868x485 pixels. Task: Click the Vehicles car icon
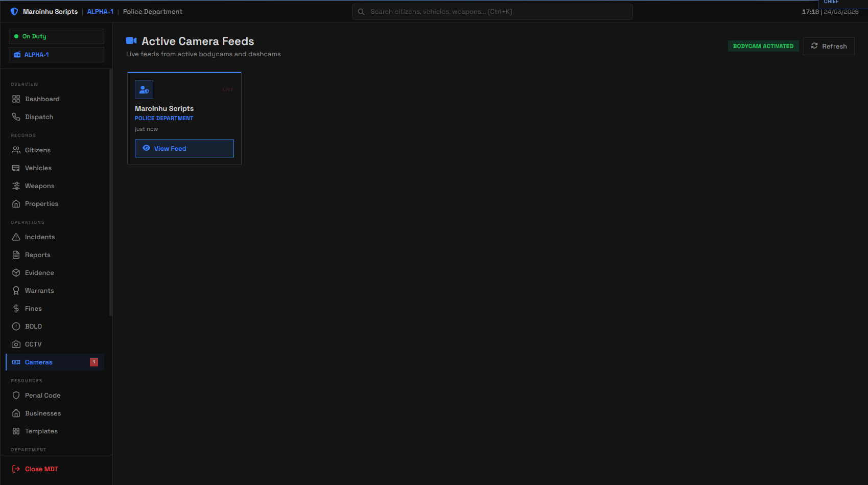tap(16, 168)
